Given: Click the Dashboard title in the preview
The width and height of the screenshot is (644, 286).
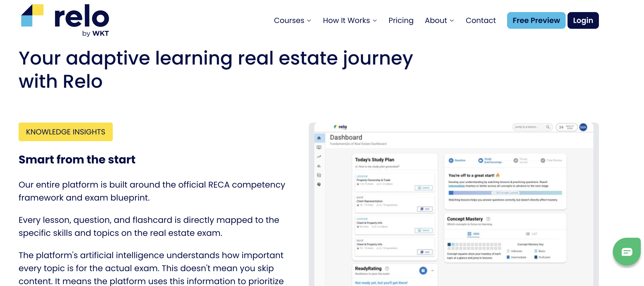Looking at the screenshot, I should coord(346,137).
